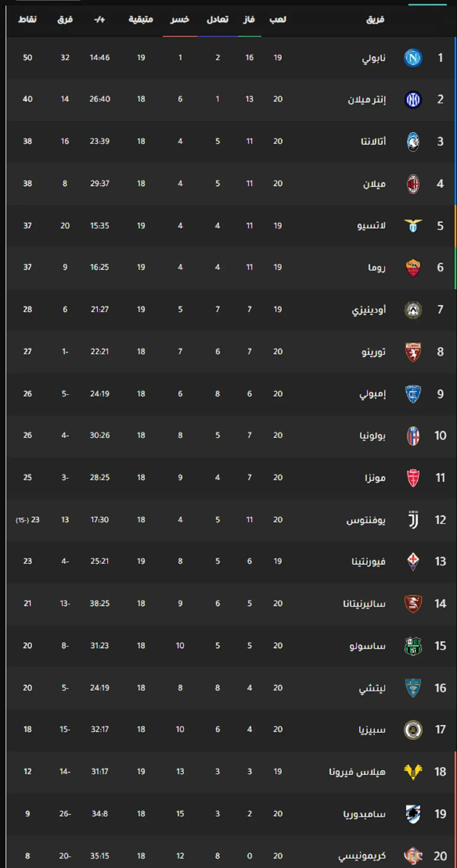Select the نقاط points column header

point(27,19)
